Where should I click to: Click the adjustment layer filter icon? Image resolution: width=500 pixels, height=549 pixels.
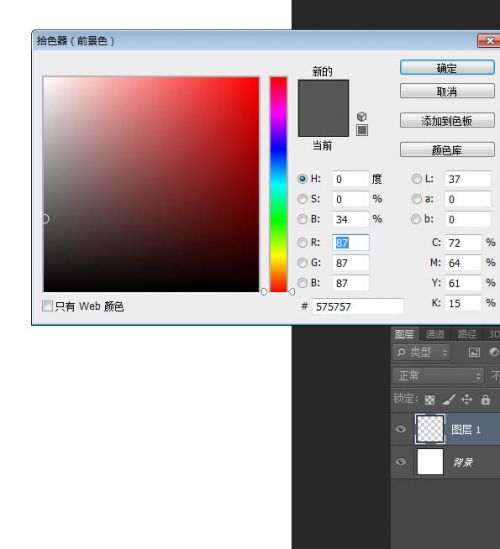pyautogui.click(x=494, y=352)
